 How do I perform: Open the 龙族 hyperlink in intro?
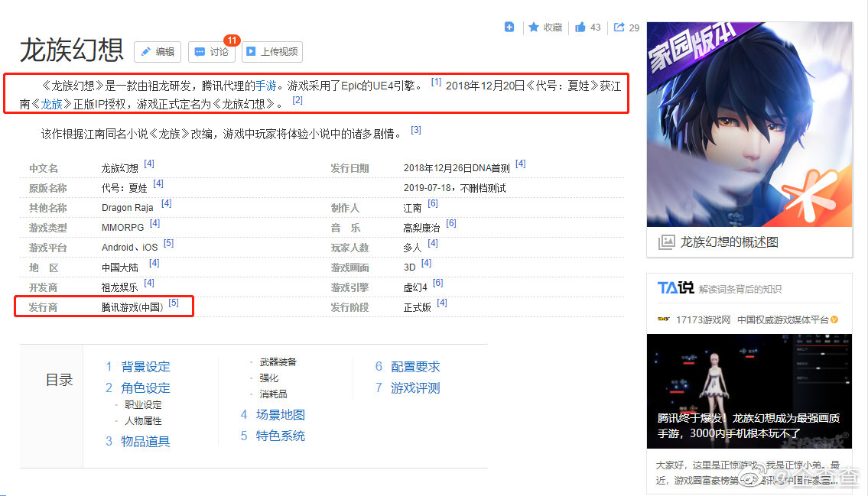coord(51,104)
